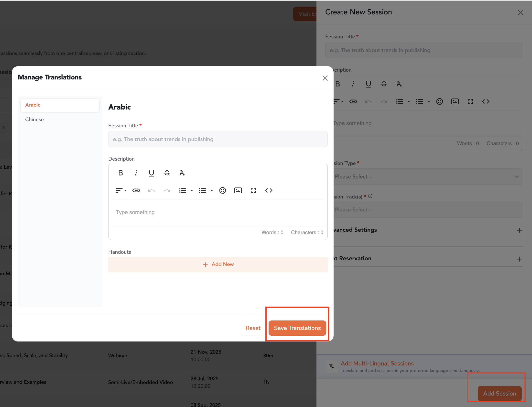Close the Manage Translations dialog
The width and height of the screenshot is (532, 407).
(x=325, y=78)
